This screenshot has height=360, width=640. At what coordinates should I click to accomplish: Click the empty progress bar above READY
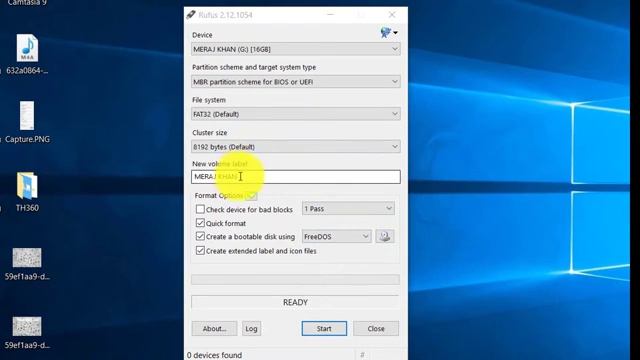[296, 279]
